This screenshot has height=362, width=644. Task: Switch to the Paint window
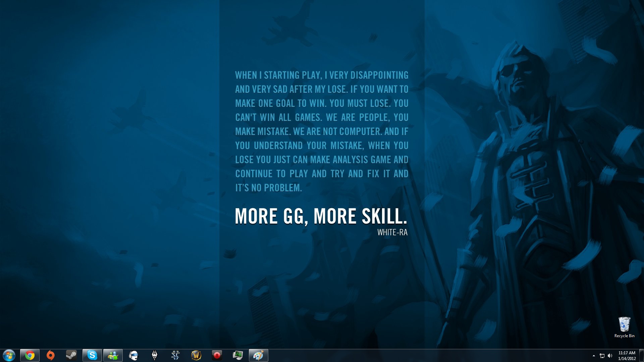click(x=259, y=355)
